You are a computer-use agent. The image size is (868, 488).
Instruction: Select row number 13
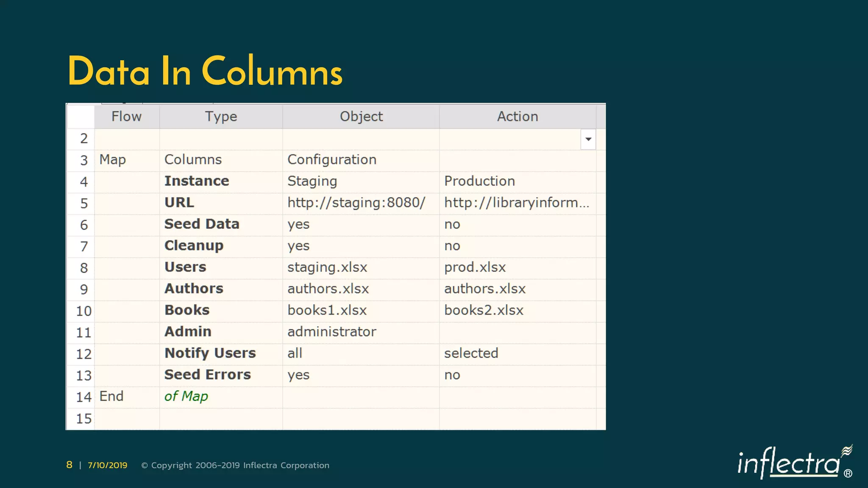pyautogui.click(x=81, y=376)
